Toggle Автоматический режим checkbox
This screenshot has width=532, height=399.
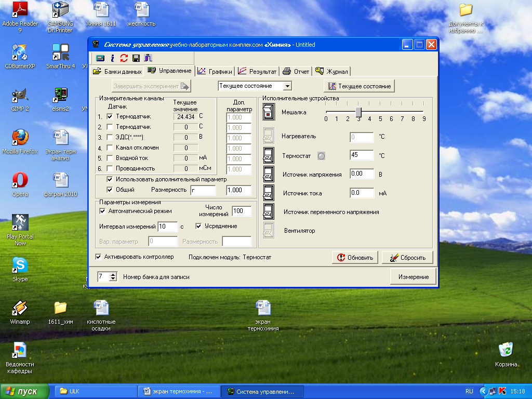[x=102, y=211]
